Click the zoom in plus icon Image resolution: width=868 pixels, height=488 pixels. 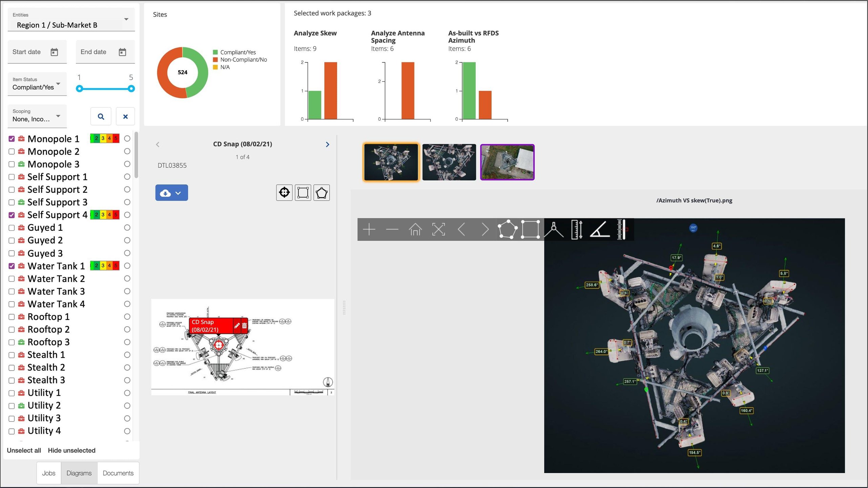click(x=369, y=229)
